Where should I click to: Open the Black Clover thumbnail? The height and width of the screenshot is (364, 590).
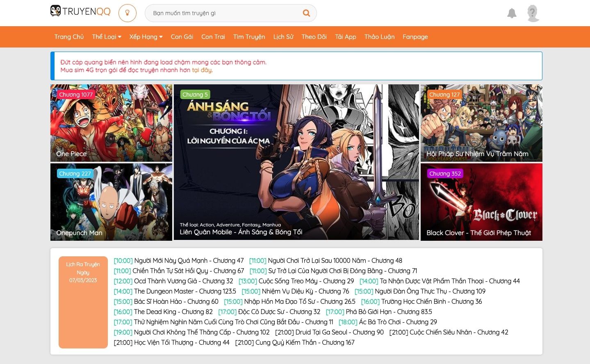point(481,202)
